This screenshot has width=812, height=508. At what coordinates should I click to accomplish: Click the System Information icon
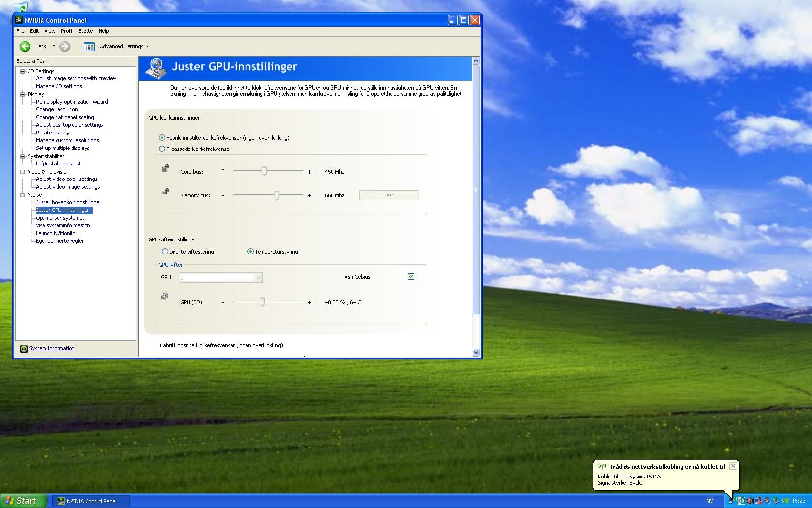24,349
